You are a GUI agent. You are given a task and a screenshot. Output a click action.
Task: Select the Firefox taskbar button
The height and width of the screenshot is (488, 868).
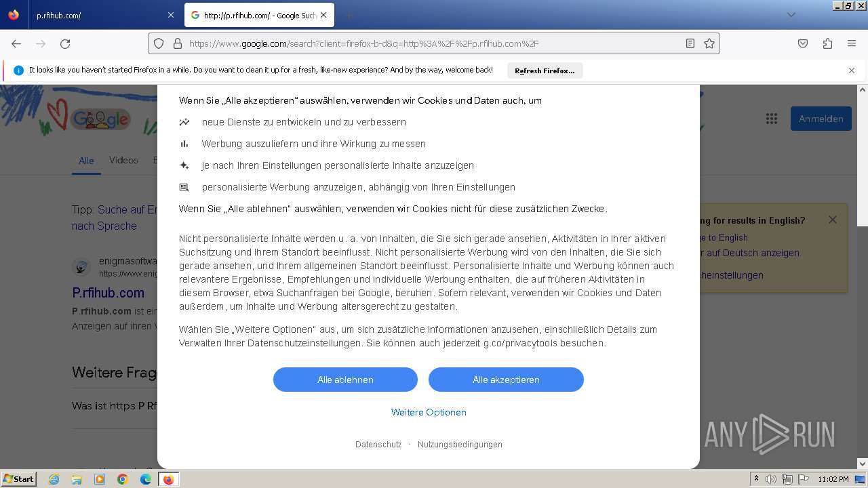168,479
